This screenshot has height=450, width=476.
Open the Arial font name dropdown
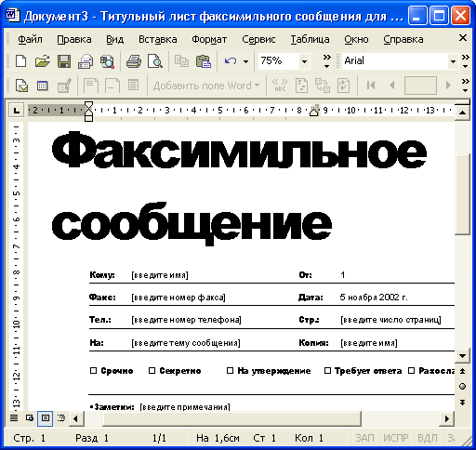(453, 61)
